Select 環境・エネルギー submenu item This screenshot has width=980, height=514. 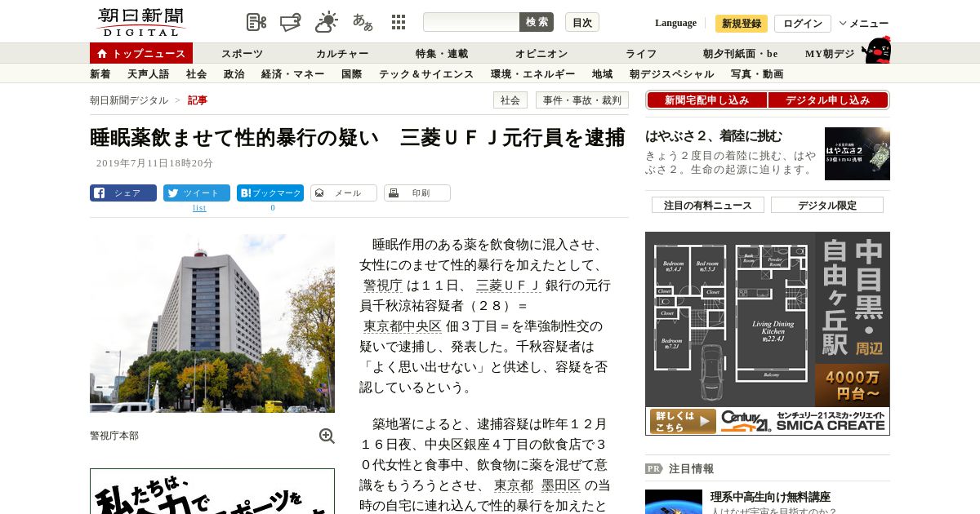[x=533, y=74]
